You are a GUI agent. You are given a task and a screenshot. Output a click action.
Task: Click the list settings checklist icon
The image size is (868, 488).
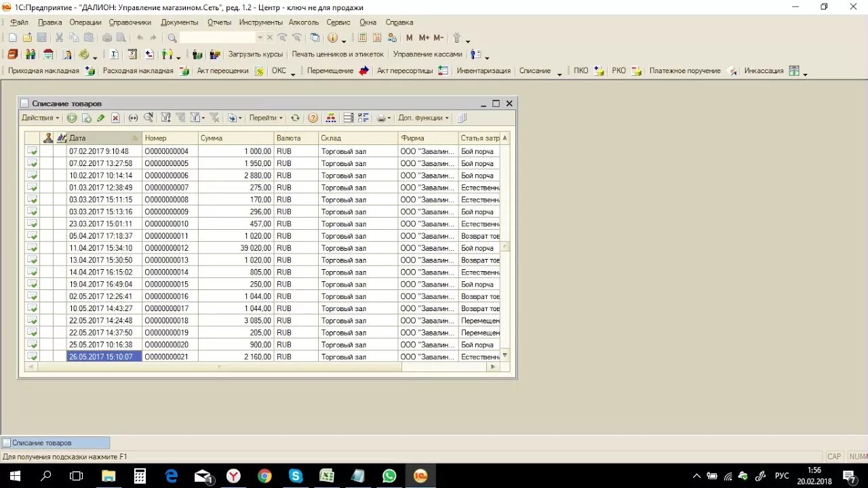coord(363,118)
